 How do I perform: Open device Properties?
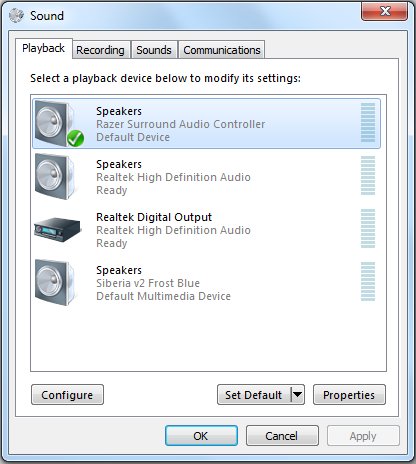point(349,395)
